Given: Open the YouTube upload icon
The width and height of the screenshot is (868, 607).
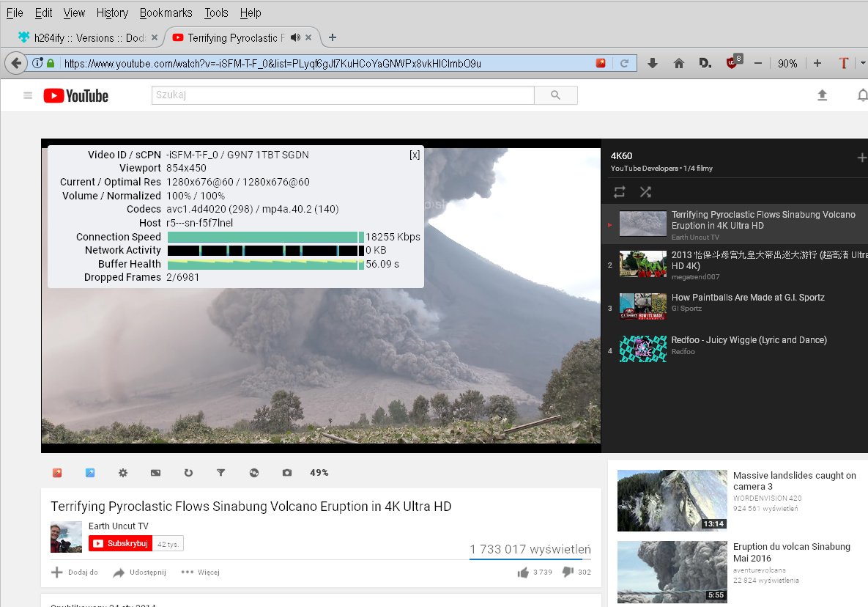Looking at the screenshot, I should click(x=822, y=95).
